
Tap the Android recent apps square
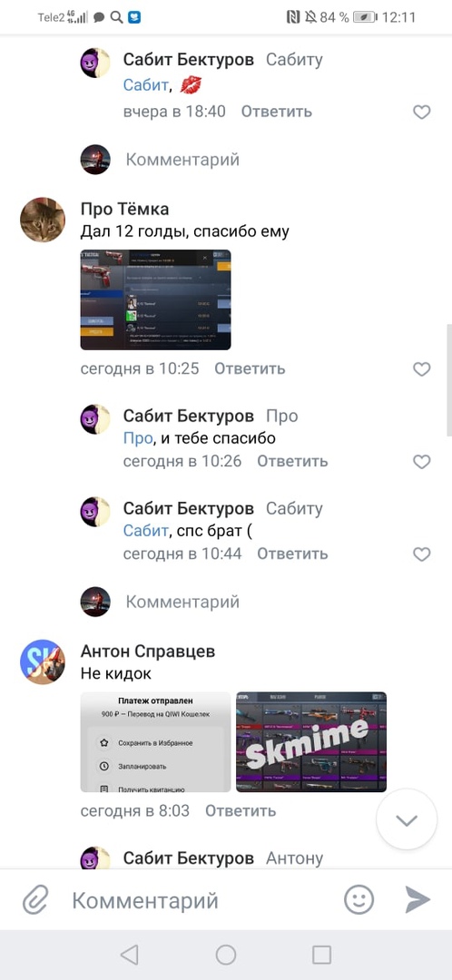tap(321, 955)
